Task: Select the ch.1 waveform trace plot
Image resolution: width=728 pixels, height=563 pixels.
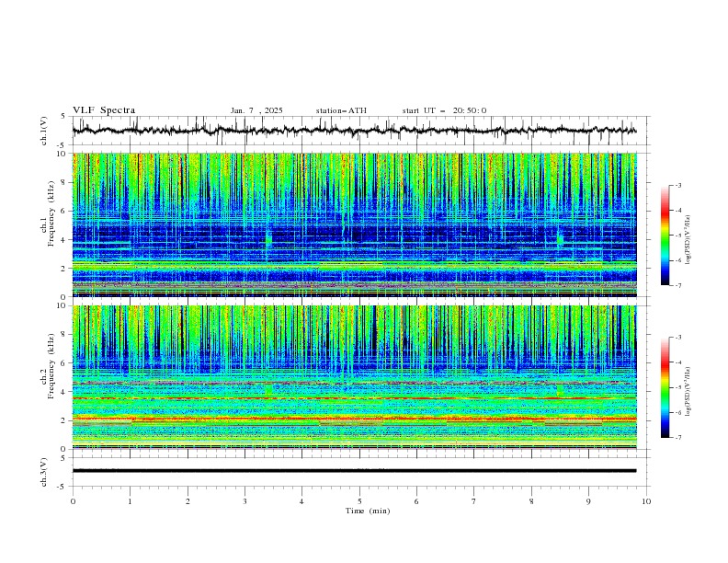Action: tap(360, 131)
